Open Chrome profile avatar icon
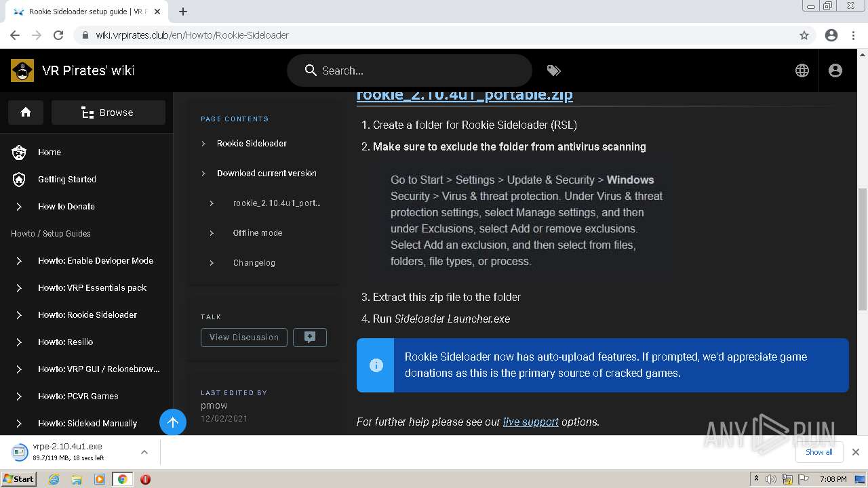Viewport: 868px width, 488px height. click(x=831, y=35)
